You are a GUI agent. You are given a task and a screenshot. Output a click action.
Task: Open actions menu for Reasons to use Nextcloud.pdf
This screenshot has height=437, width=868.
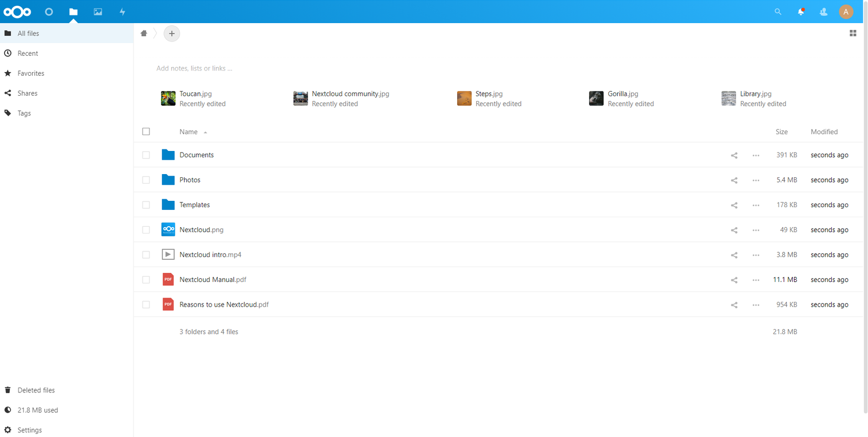[x=756, y=305]
